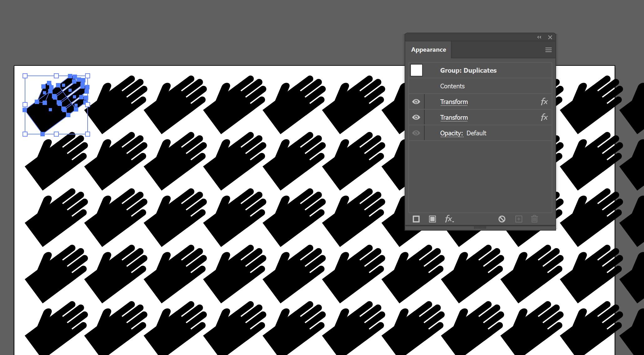Click the Add New Fill icon
Viewport: 644px width, 355px height.
432,219
